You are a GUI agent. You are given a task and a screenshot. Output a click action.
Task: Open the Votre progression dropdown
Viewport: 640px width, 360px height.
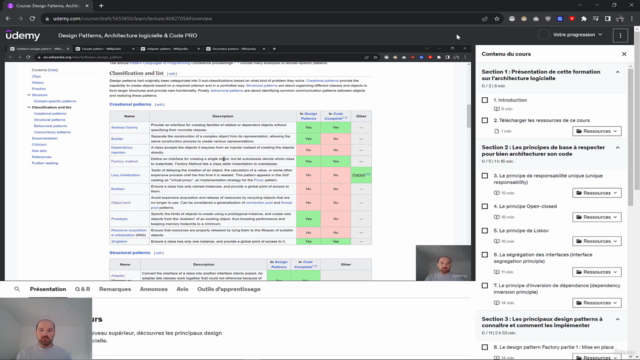point(578,35)
